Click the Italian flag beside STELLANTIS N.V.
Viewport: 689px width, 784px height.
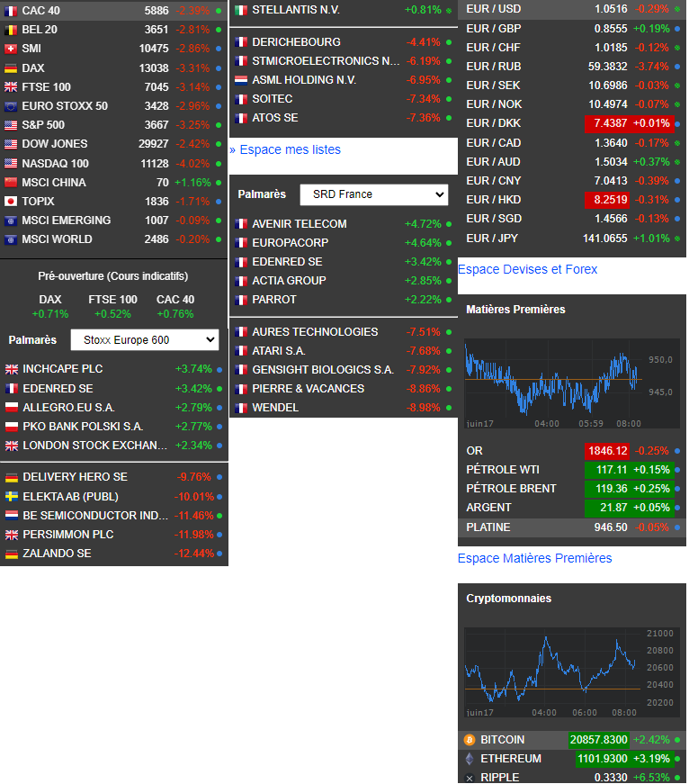point(241,10)
